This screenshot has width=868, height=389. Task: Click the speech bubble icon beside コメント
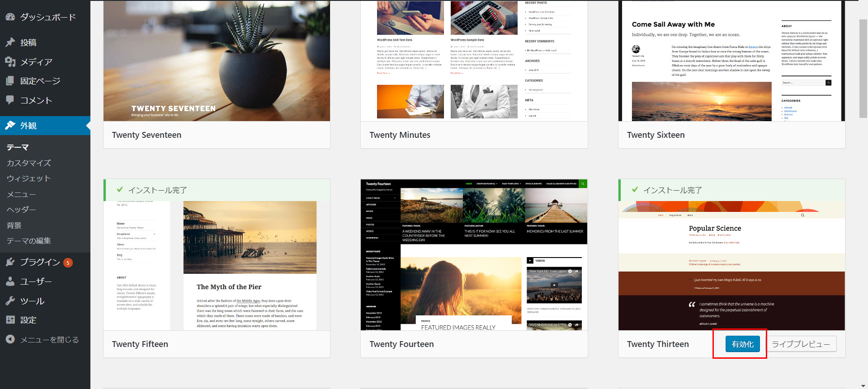(10, 100)
